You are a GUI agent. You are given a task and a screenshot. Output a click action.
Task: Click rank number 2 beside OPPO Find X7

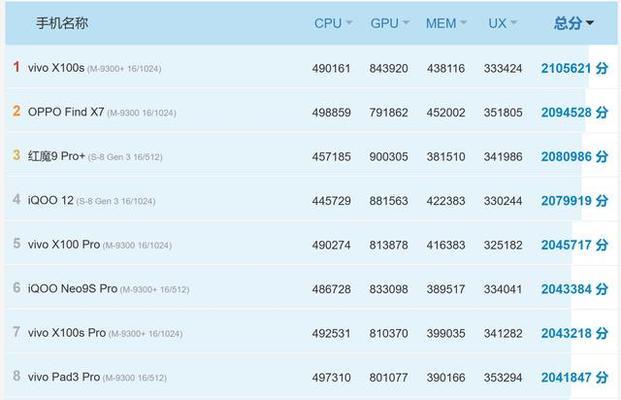coord(16,111)
